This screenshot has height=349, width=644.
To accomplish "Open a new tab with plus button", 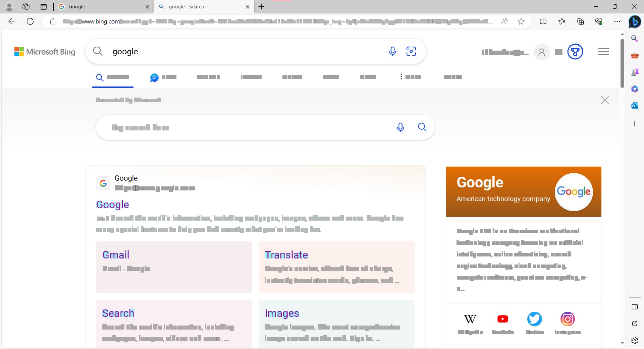I will click(262, 7).
